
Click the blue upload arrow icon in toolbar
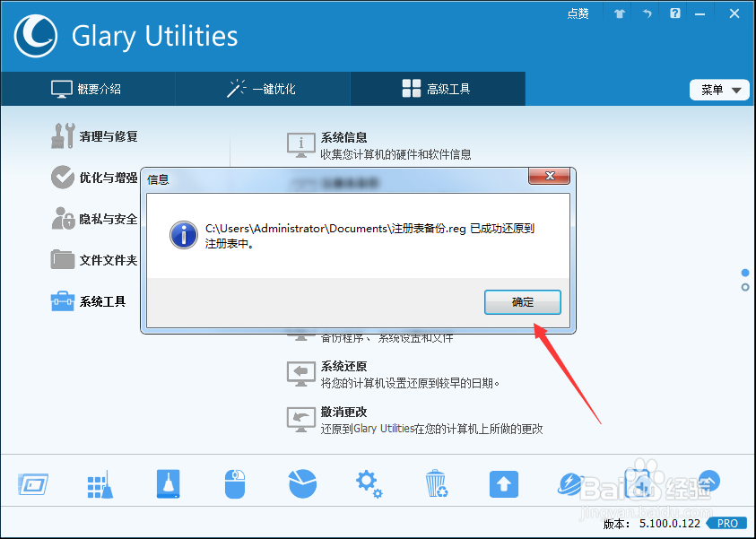[x=503, y=484]
